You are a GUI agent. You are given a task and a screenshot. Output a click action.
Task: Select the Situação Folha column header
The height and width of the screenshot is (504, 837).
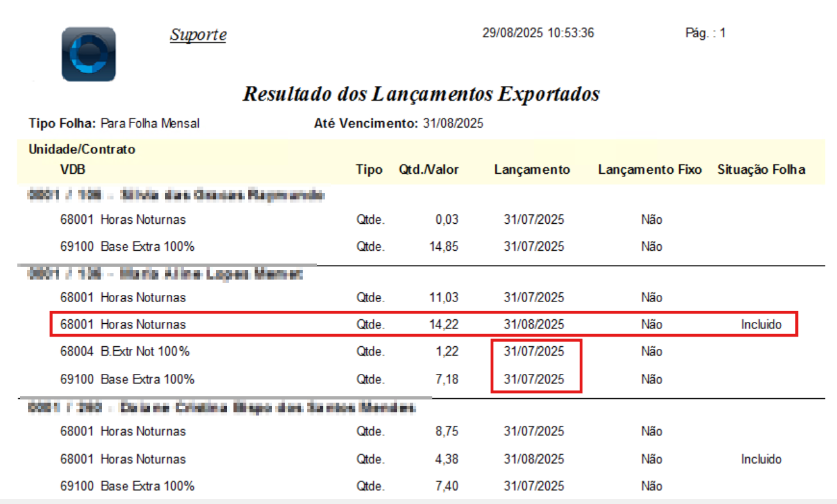(761, 170)
